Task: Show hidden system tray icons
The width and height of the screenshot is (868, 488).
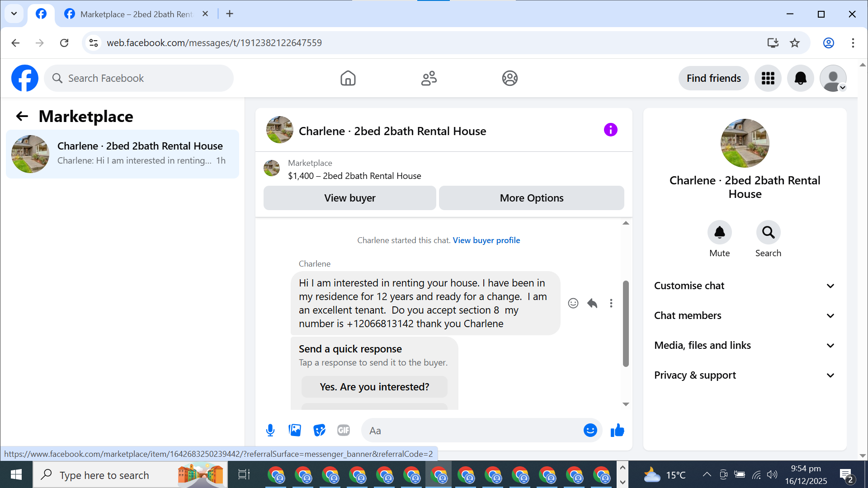Action: pyautogui.click(x=706, y=474)
